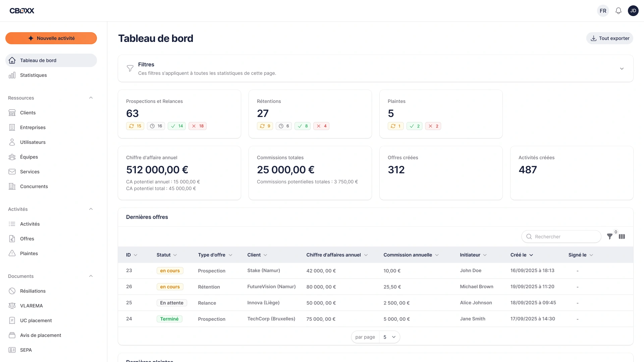644x362 pixels.
Task: Open the filter icon in Dernières offres
Action: point(610,236)
